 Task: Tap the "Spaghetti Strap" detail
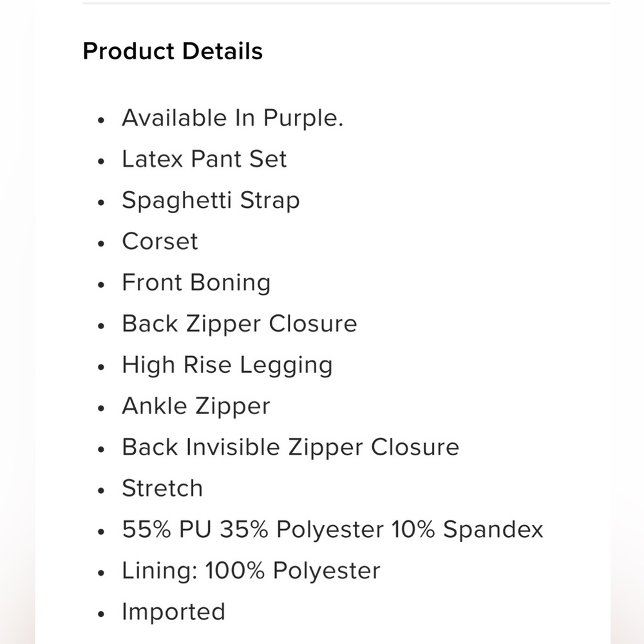211,201
